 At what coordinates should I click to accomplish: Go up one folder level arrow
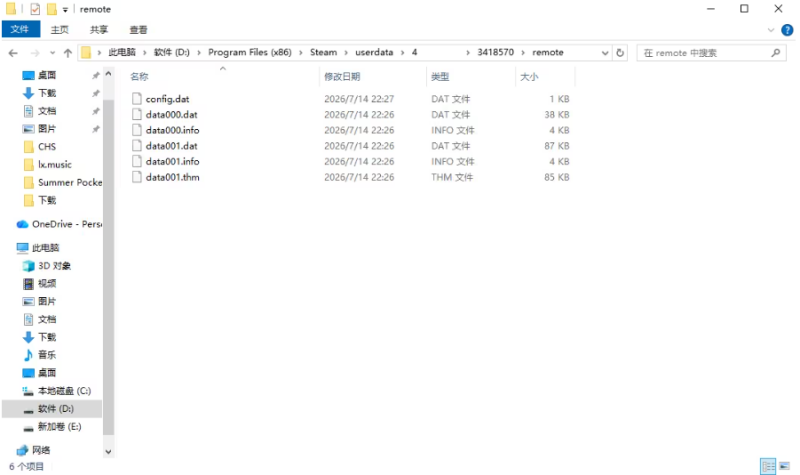(x=67, y=53)
